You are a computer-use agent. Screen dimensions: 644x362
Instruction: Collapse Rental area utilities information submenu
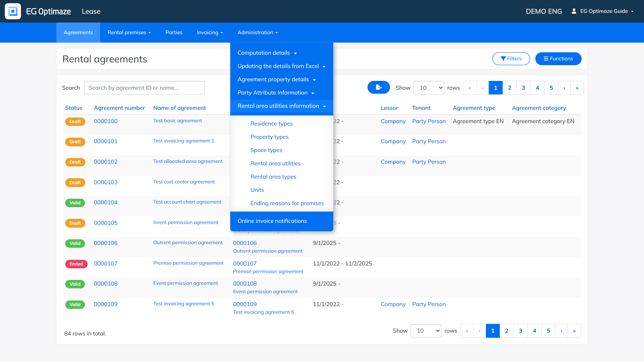click(282, 106)
